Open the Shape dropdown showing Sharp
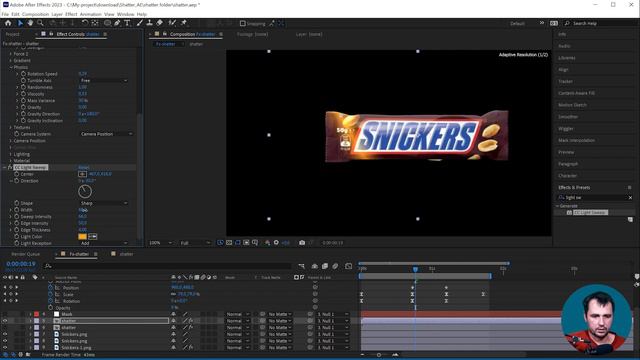This screenshot has width=640, height=360. coord(104,203)
